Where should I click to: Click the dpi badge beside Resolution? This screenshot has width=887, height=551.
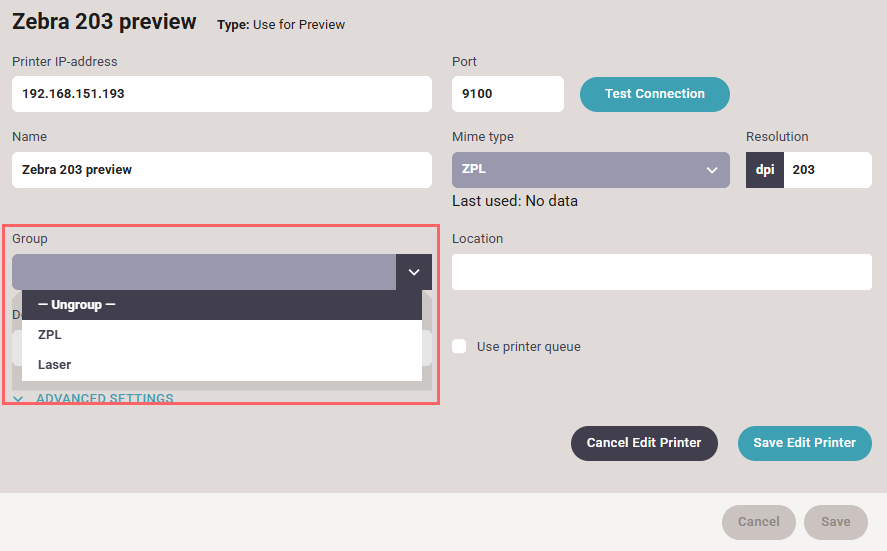click(765, 170)
